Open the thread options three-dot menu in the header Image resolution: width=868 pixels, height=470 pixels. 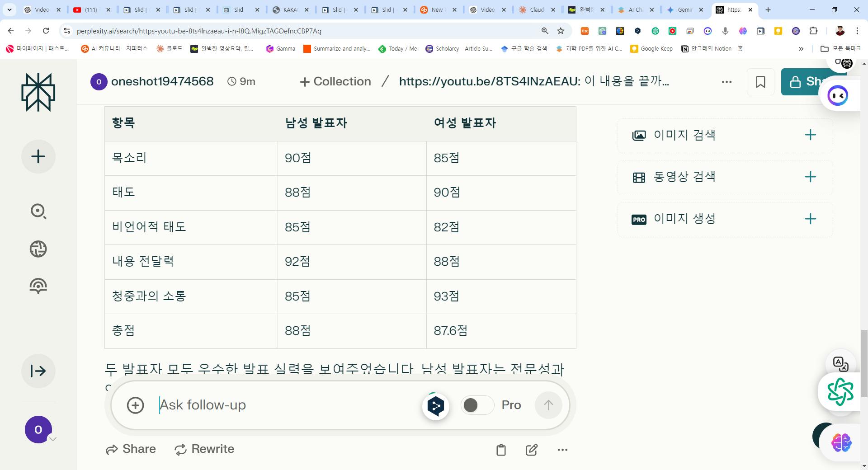[726, 82]
